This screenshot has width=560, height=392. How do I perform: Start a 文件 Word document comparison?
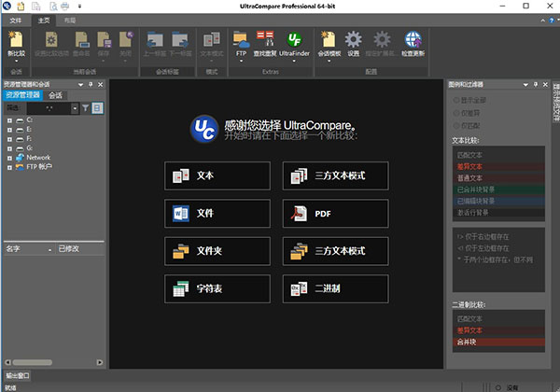click(217, 214)
